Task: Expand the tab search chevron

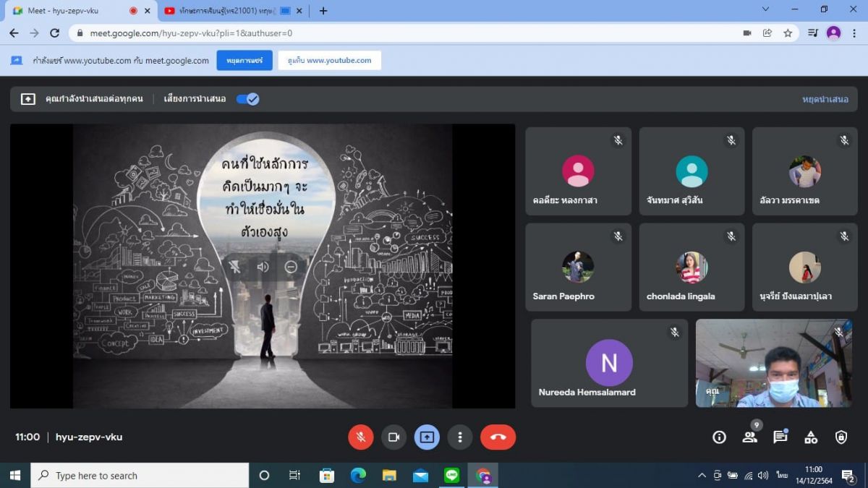Action: coord(765,9)
